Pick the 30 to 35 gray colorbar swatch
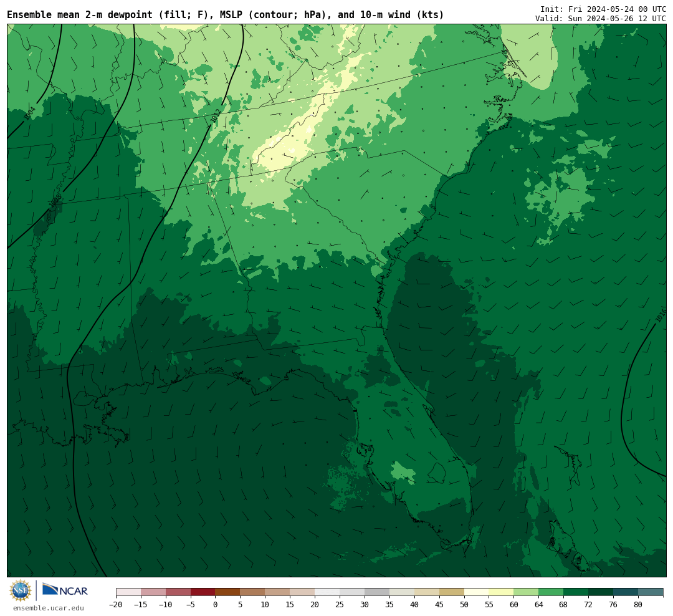The image size is (673, 616). click(x=377, y=592)
